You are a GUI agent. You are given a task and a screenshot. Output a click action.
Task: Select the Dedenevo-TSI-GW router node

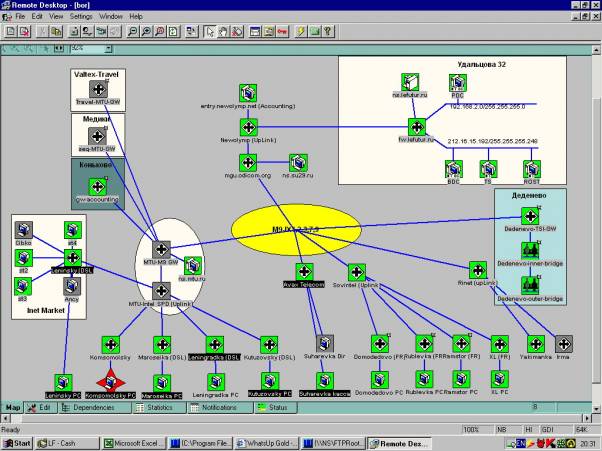point(530,216)
